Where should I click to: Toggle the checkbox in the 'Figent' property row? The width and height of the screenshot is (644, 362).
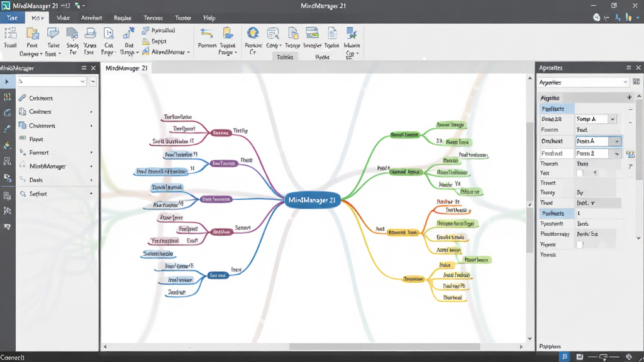pos(579,244)
